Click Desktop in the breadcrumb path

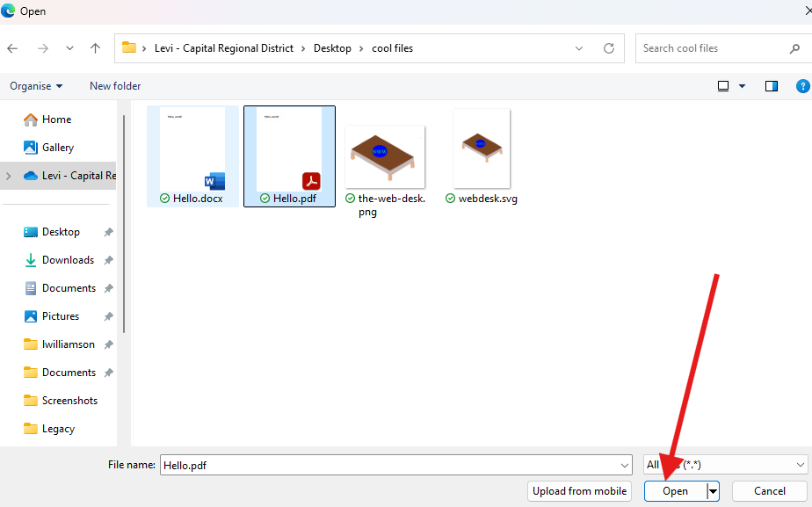click(333, 48)
